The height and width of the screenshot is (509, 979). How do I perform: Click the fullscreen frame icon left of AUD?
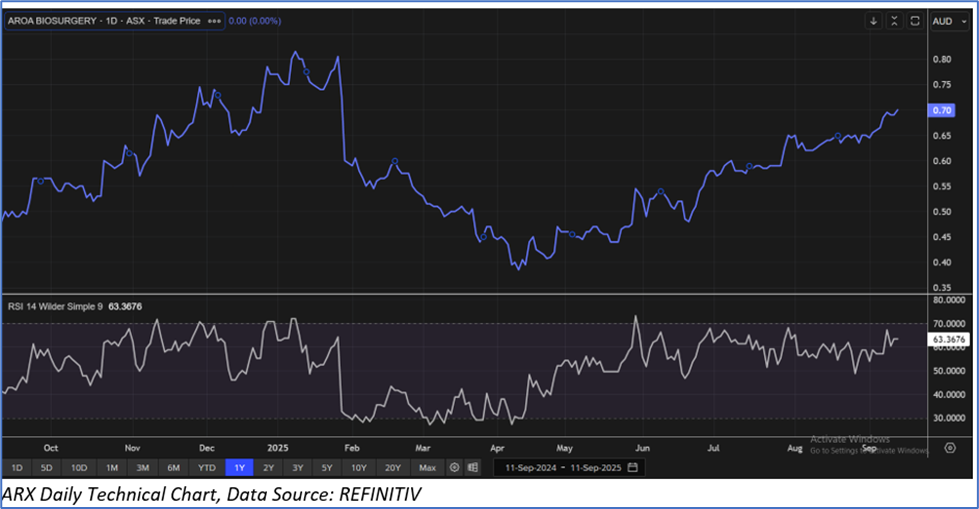[x=915, y=21]
